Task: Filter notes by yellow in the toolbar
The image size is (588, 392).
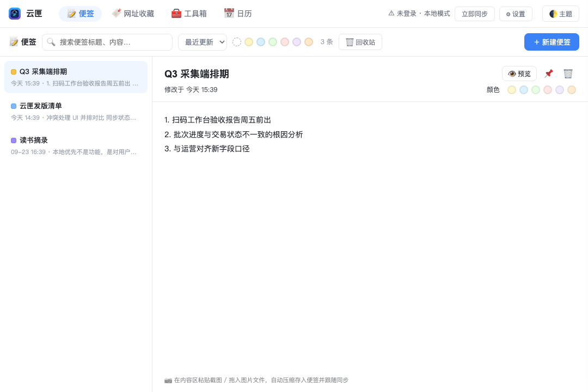Action: point(249,42)
